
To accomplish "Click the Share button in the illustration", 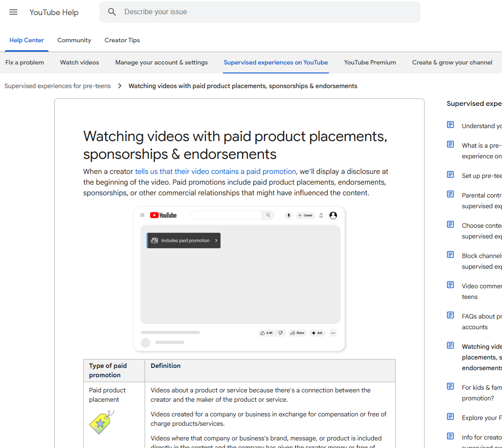I will (297, 333).
